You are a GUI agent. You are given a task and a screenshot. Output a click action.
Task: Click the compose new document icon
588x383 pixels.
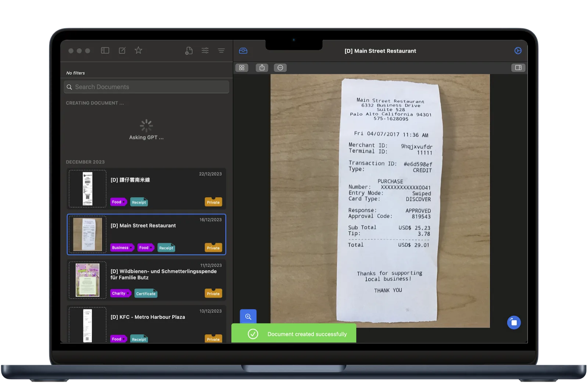pos(122,51)
